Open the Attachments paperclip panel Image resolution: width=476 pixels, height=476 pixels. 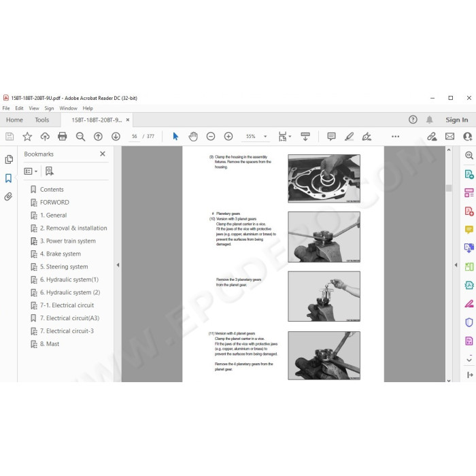pyautogui.click(x=8, y=197)
